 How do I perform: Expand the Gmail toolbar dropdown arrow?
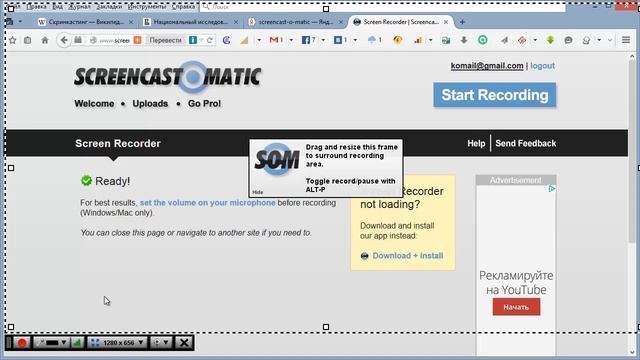point(291,40)
